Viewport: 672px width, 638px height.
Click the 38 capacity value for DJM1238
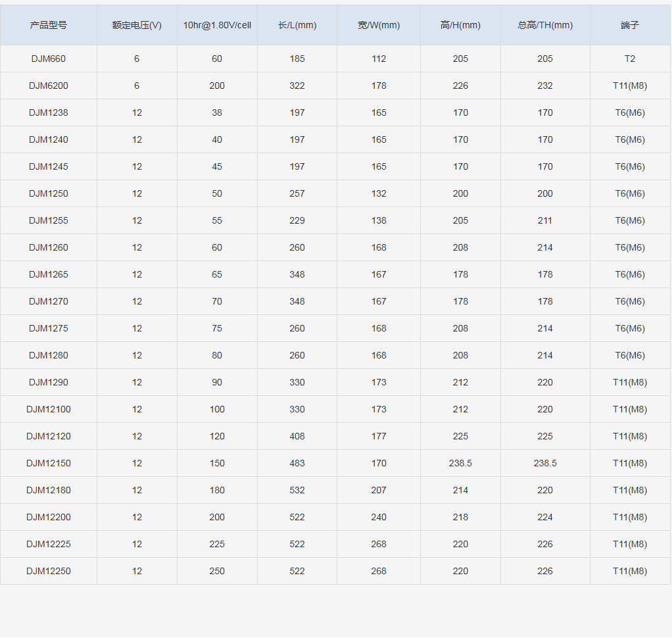[217, 112]
